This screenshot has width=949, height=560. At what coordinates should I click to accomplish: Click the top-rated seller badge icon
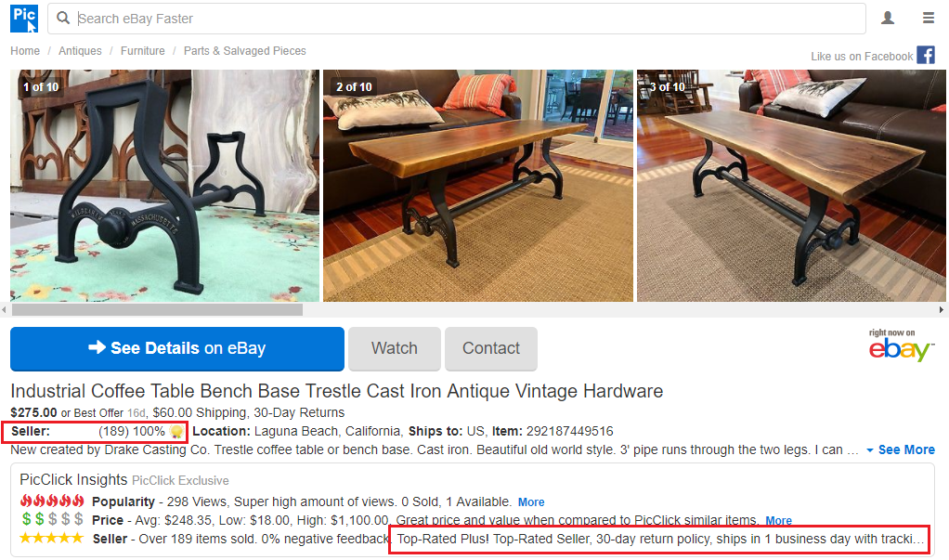pos(176,432)
